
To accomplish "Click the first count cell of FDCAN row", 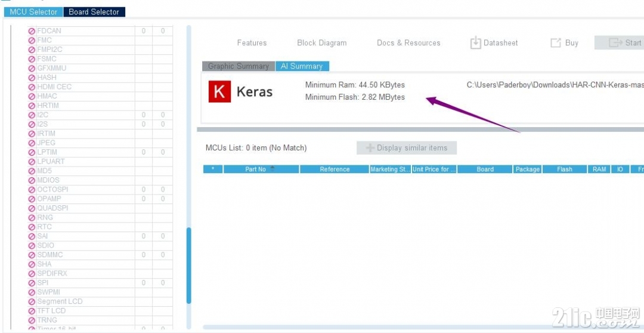I will 143,31.
